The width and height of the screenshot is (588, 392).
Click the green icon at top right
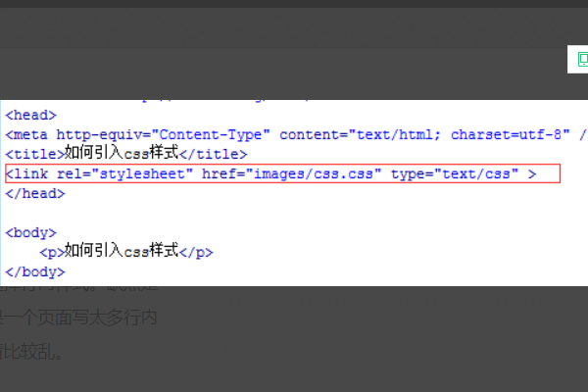[583, 59]
